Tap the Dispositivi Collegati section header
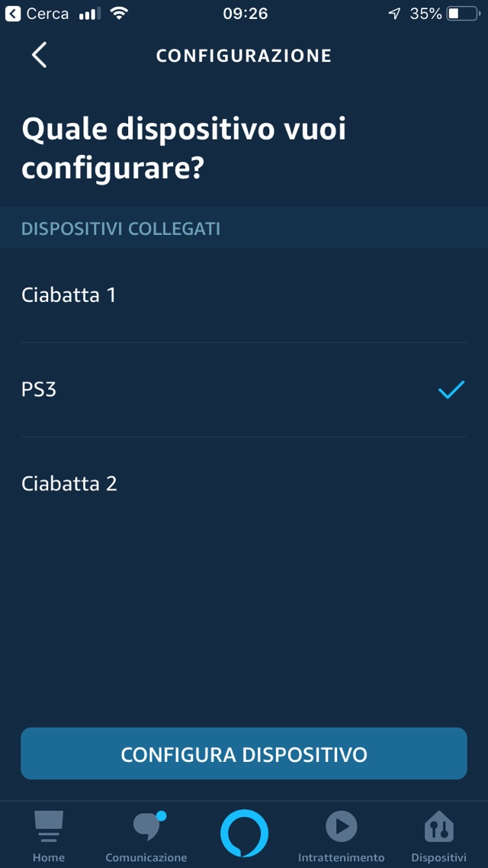 pos(120,229)
